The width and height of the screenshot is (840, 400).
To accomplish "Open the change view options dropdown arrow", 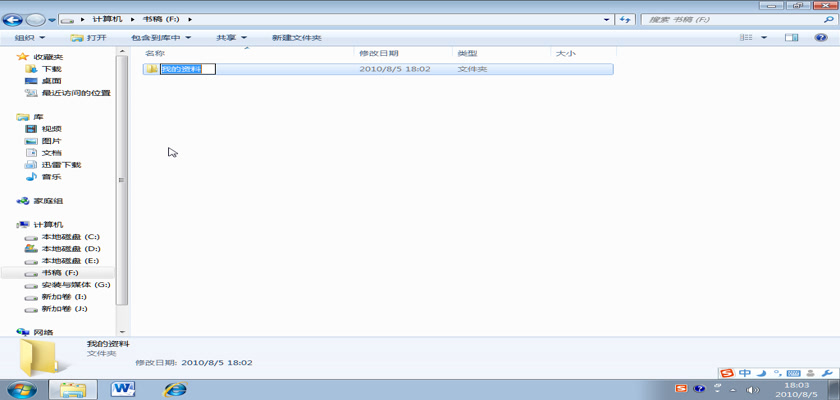I will point(765,38).
